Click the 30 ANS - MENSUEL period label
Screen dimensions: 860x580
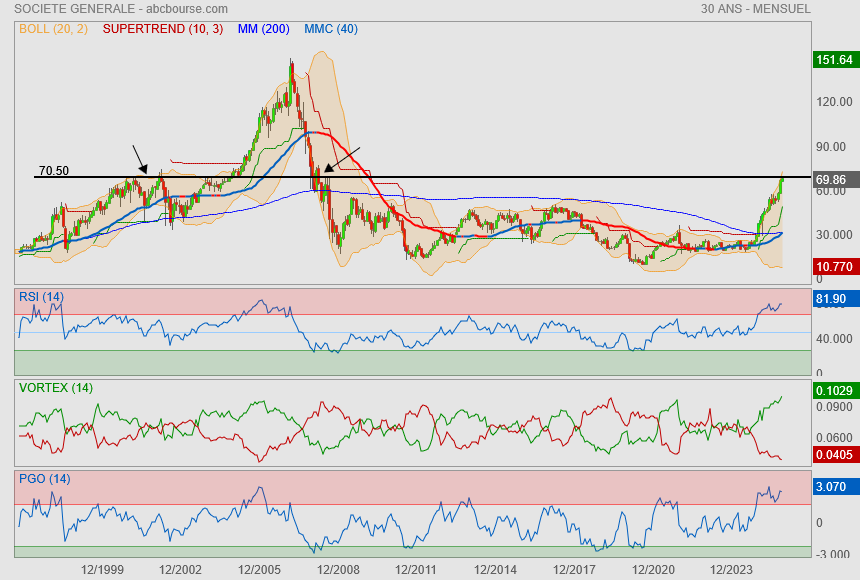[x=756, y=9]
